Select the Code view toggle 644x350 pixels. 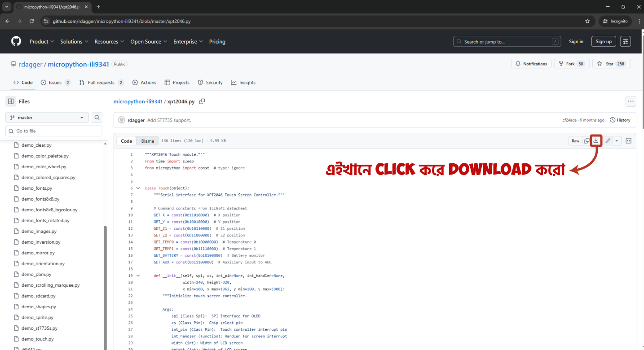[127, 141]
